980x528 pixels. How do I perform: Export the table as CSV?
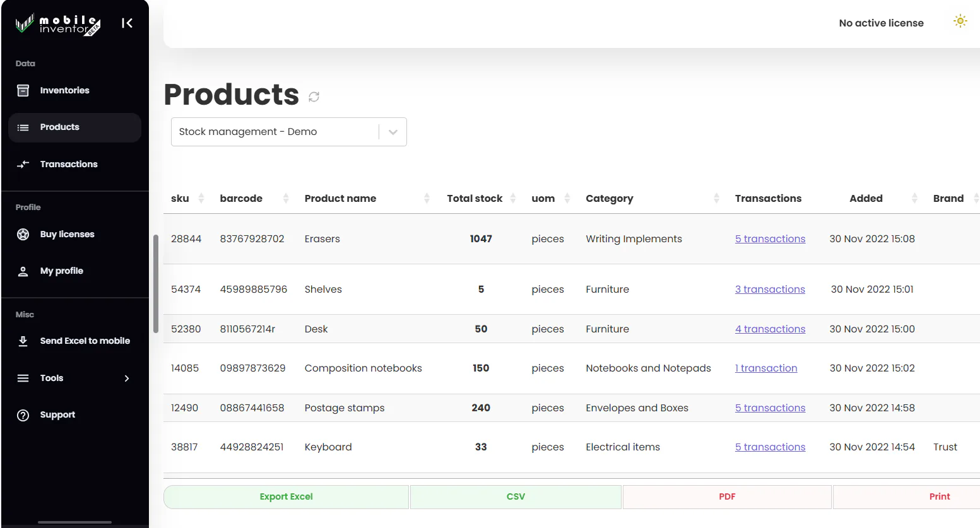point(516,497)
